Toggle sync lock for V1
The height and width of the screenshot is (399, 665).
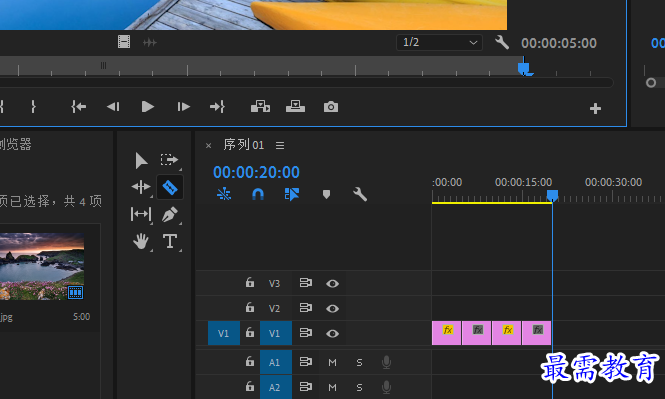(x=306, y=332)
